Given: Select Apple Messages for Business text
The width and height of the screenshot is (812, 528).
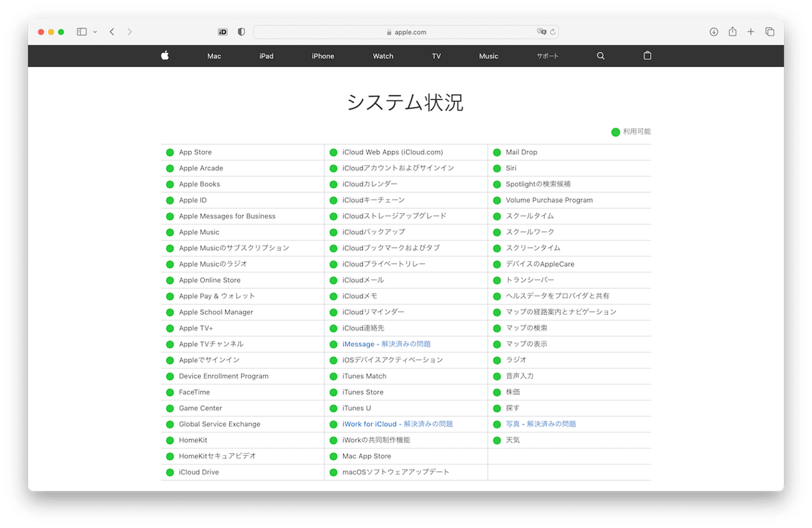Looking at the screenshot, I should click(x=227, y=217).
